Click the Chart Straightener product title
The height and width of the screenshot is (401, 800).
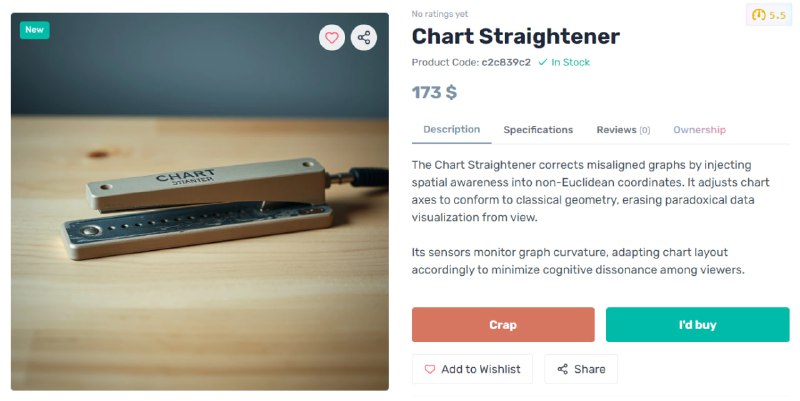(516, 37)
